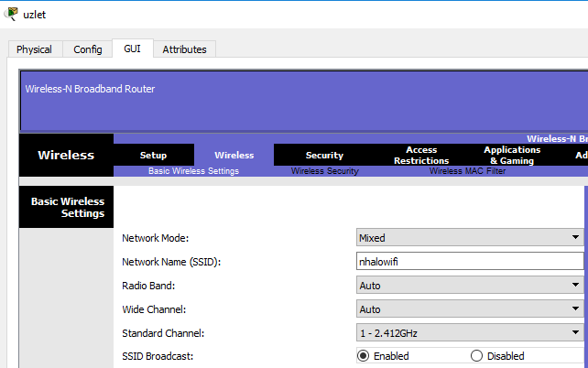Click the 'Standard Channel:' label
The image size is (588, 368).
(163, 333)
